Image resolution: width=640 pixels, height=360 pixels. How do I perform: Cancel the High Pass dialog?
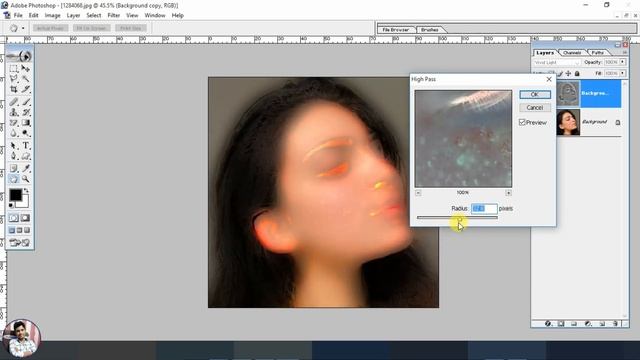click(535, 107)
